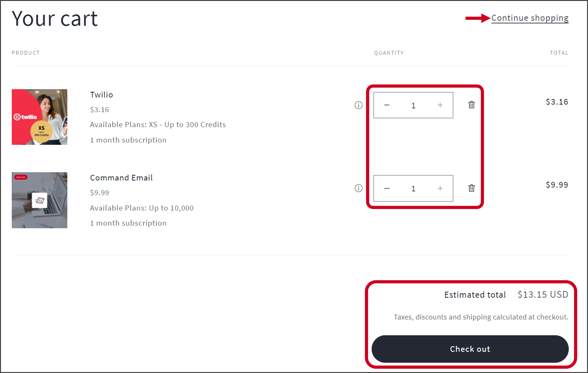This screenshot has width=588, height=373.
Task: Click the info icon beside Command Email quantity
Action: coord(358,188)
